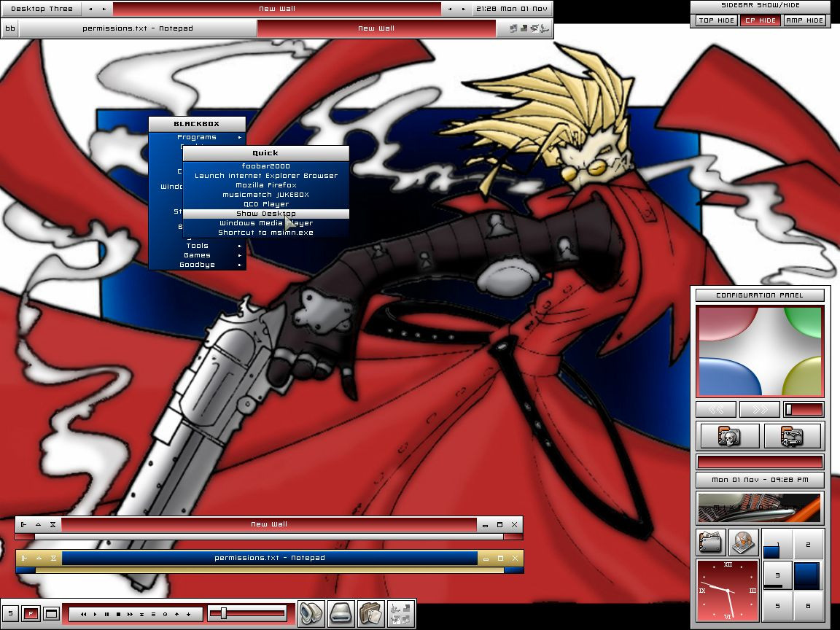Expand the Games submenu arrow

pos(239,255)
